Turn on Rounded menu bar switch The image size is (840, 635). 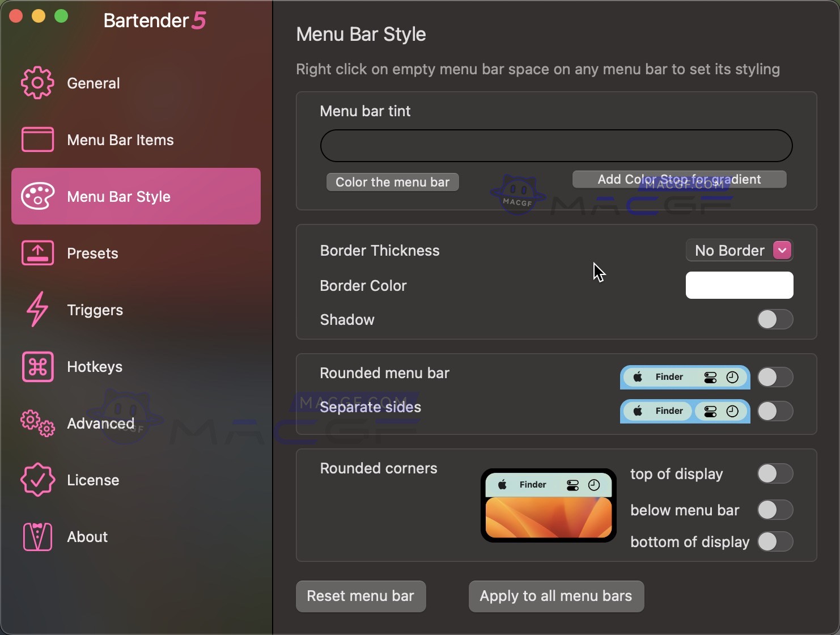point(775,377)
